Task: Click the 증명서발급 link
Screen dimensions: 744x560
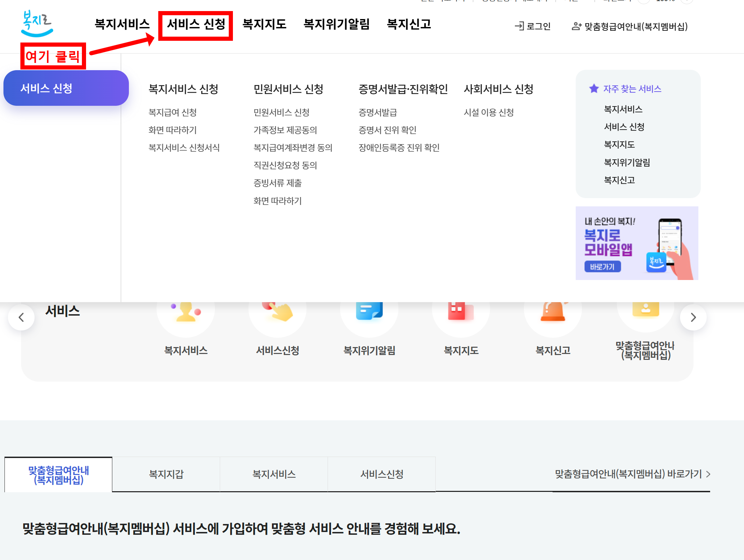Action: 378,112
